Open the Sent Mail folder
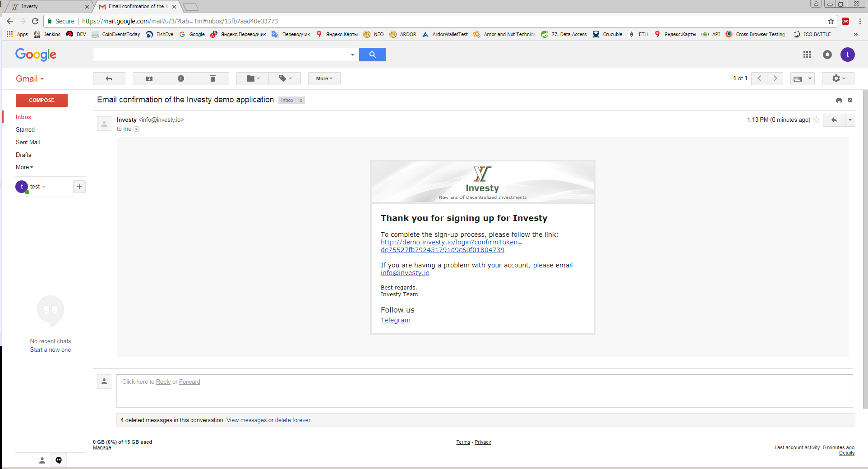Screen dimensions: 868x469 tap(28, 142)
